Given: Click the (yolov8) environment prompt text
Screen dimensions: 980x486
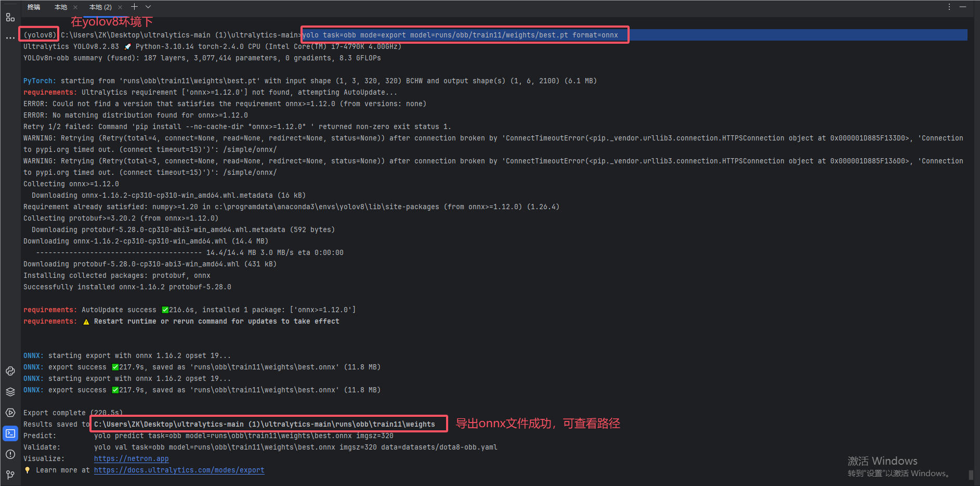Looking at the screenshot, I should pos(40,35).
